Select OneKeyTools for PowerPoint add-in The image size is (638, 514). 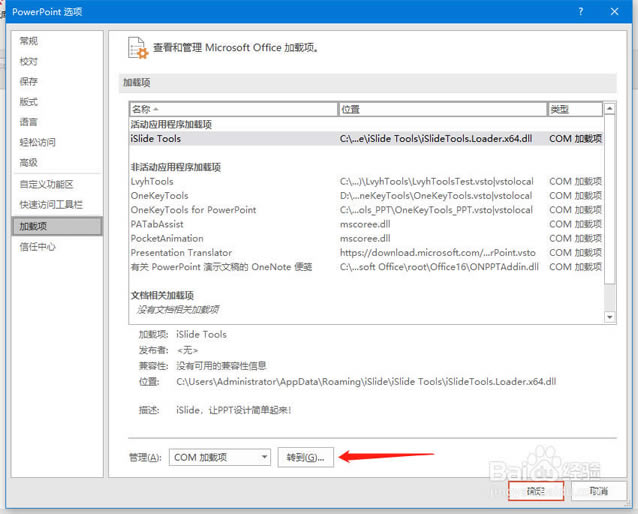[x=193, y=210]
